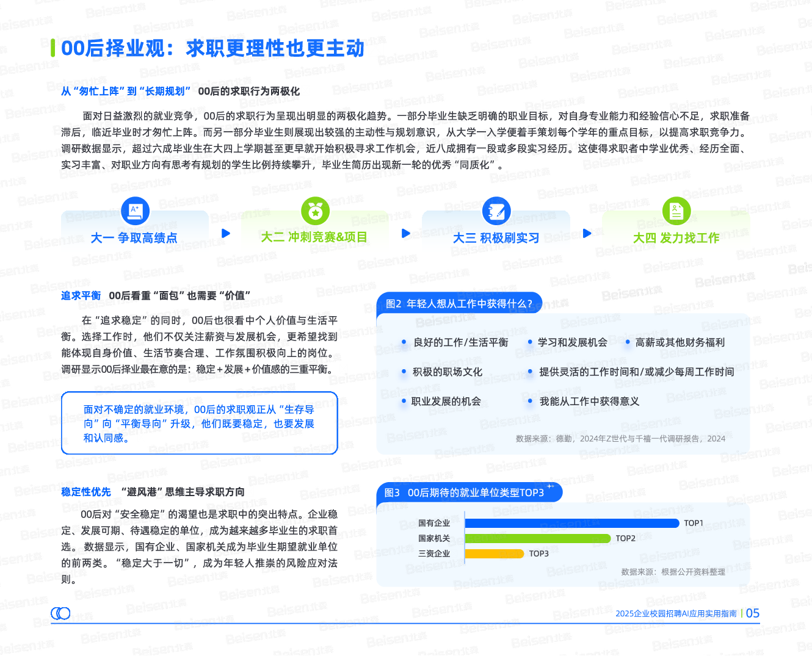Click the double-circle logo at bottom left

click(60, 613)
